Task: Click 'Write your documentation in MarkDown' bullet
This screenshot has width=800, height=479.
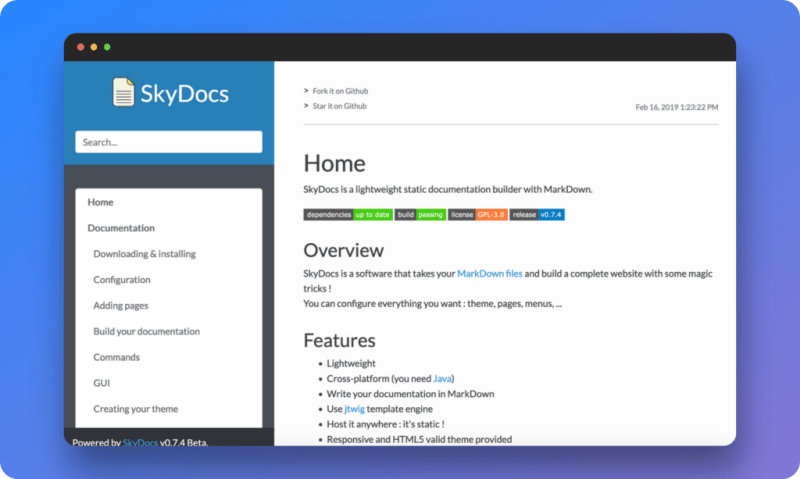Action: [x=410, y=394]
